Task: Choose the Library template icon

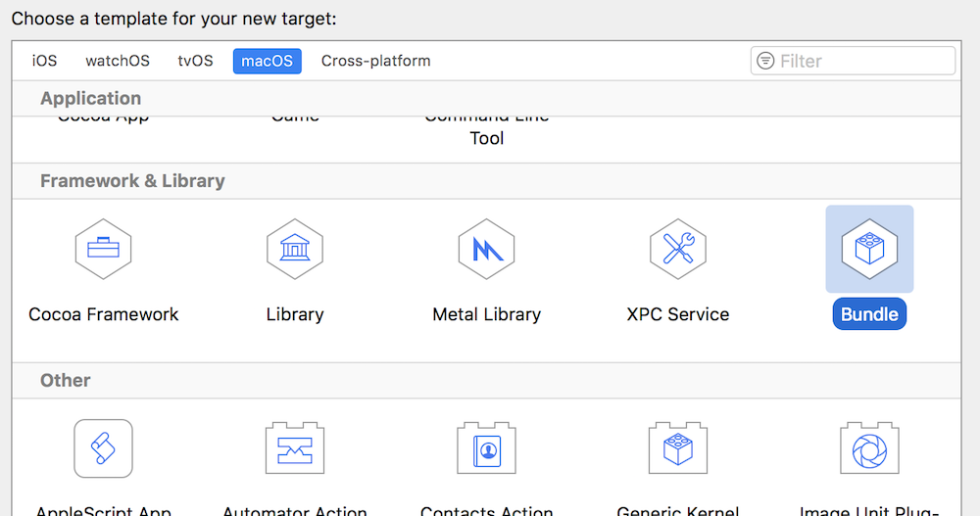Action: click(x=294, y=250)
